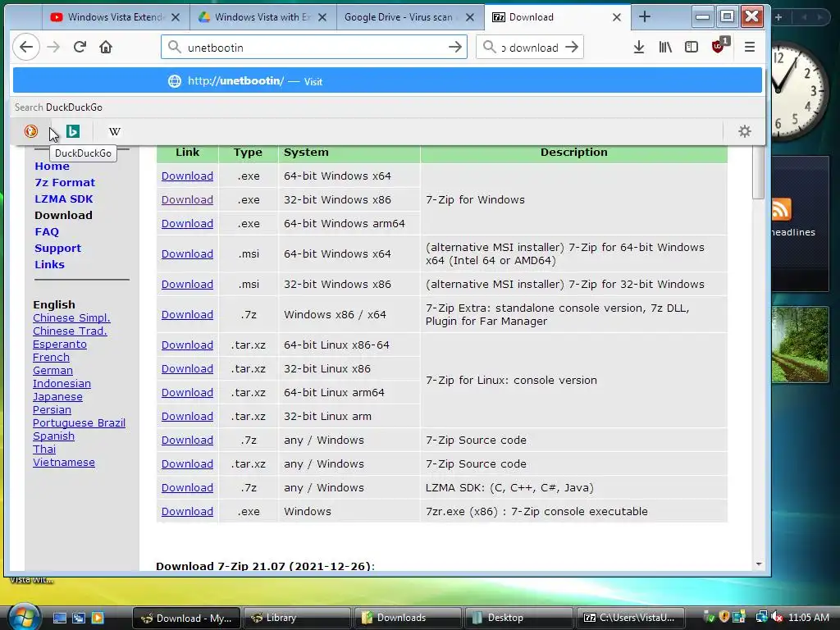Open the Downloads taskbar window
This screenshot has height=630, width=840.
pos(410,618)
